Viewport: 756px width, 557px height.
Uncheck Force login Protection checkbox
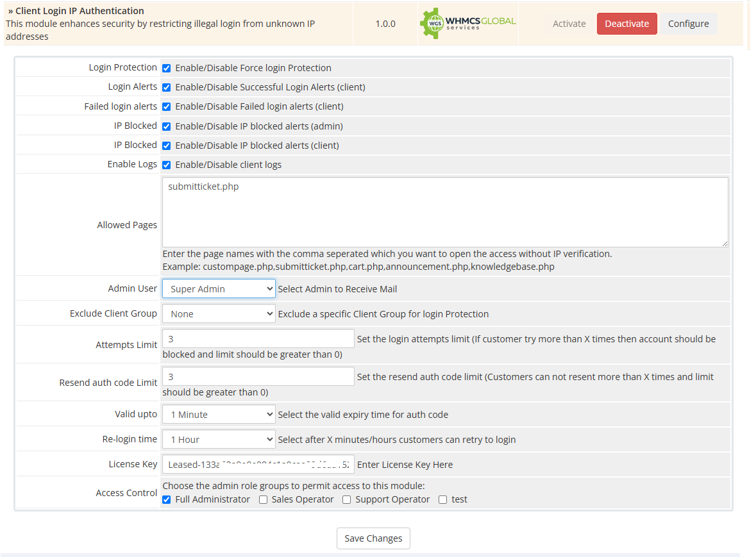pos(167,68)
